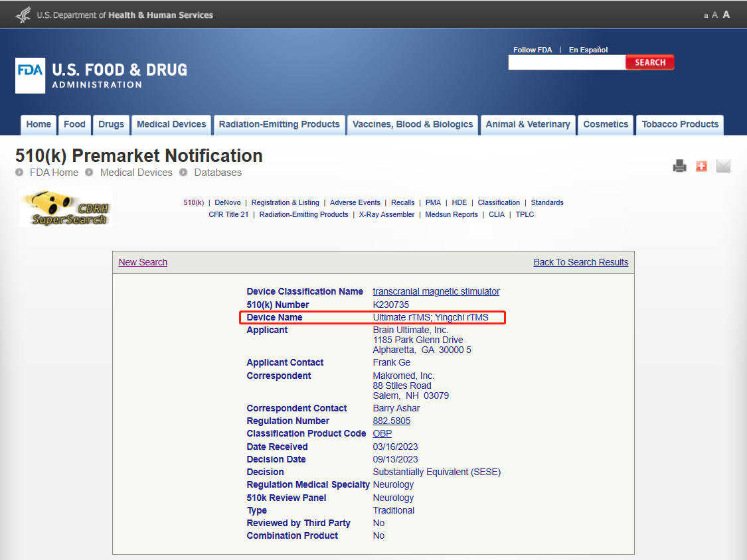Go to the Vaccines, Blood & Biologics tab
Screen dimensions: 747x560
(x=412, y=125)
